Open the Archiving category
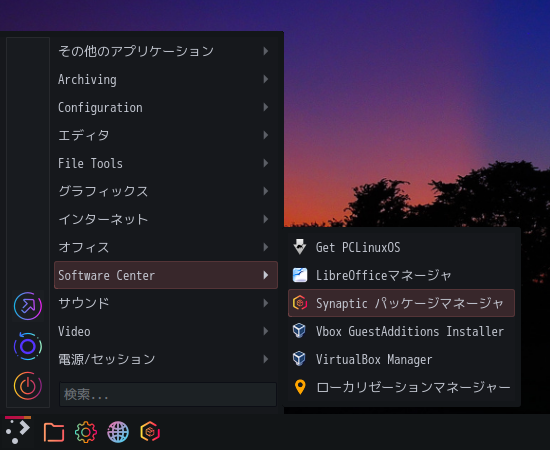 pyautogui.click(x=166, y=79)
